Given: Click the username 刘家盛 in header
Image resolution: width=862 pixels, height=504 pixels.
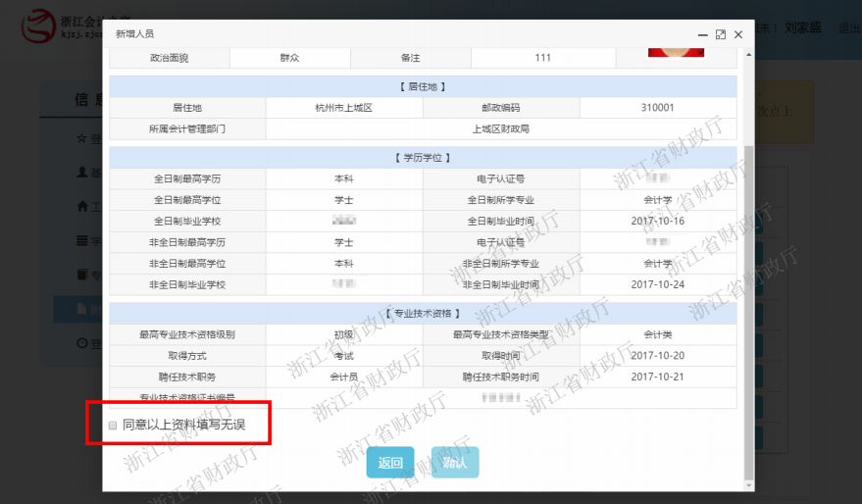Looking at the screenshot, I should [805, 28].
